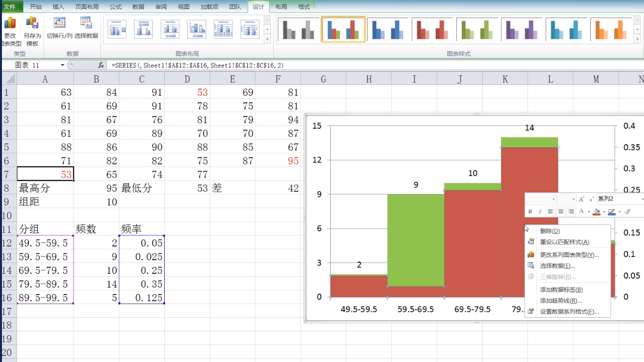Click the shape fill paint bucket color
Viewport: 644px width, 362px height.
pyautogui.click(x=596, y=212)
